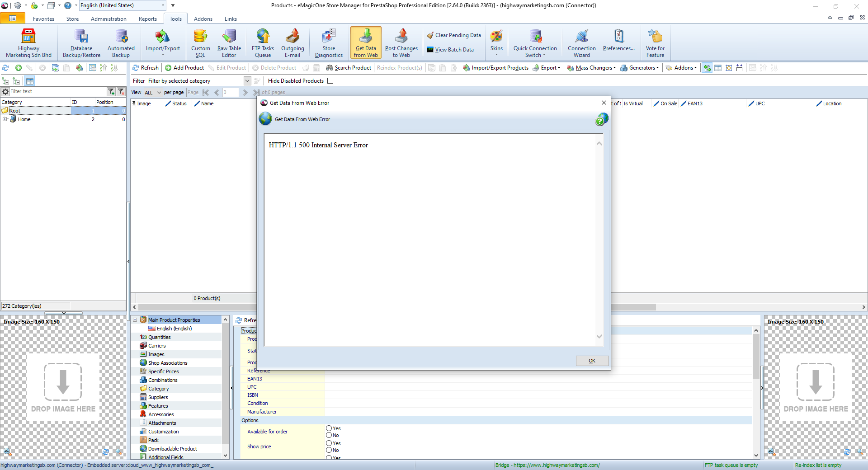
Task: Switch to Store ribbon tab
Action: coord(72,19)
